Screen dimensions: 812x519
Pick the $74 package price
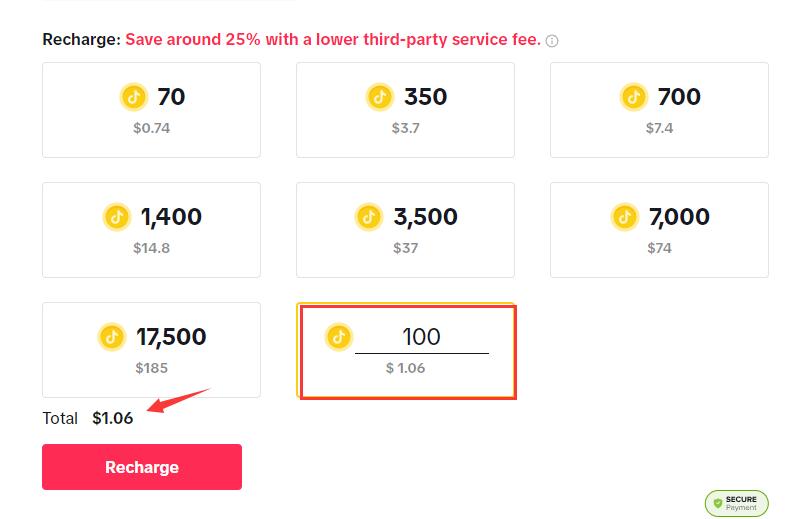click(x=659, y=248)
